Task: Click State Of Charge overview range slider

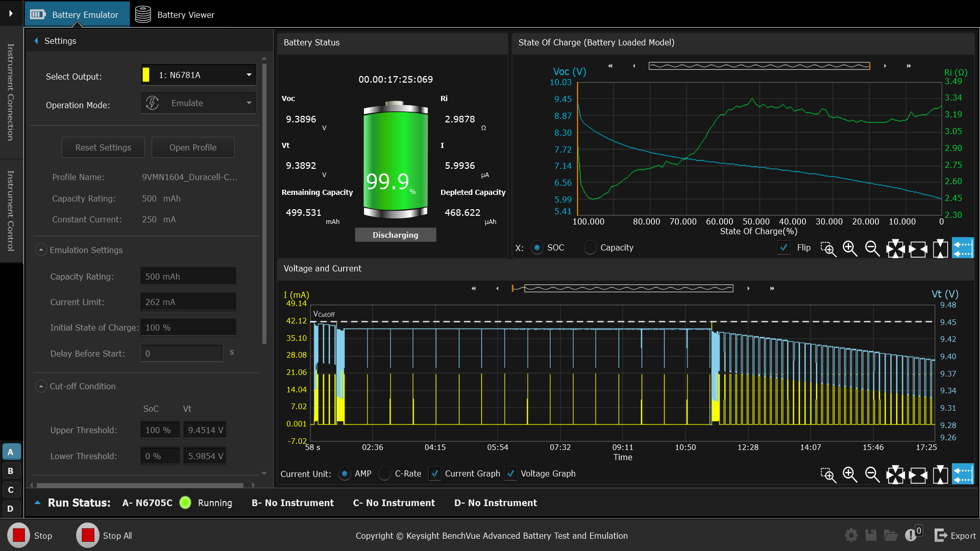Action: point(759,66)
